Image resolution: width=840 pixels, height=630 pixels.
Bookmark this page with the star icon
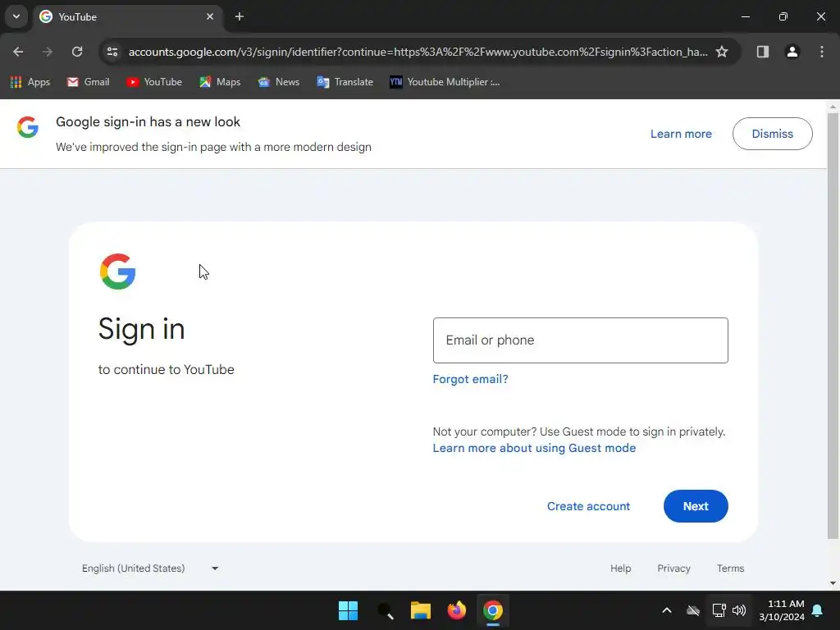coord(722,52)
